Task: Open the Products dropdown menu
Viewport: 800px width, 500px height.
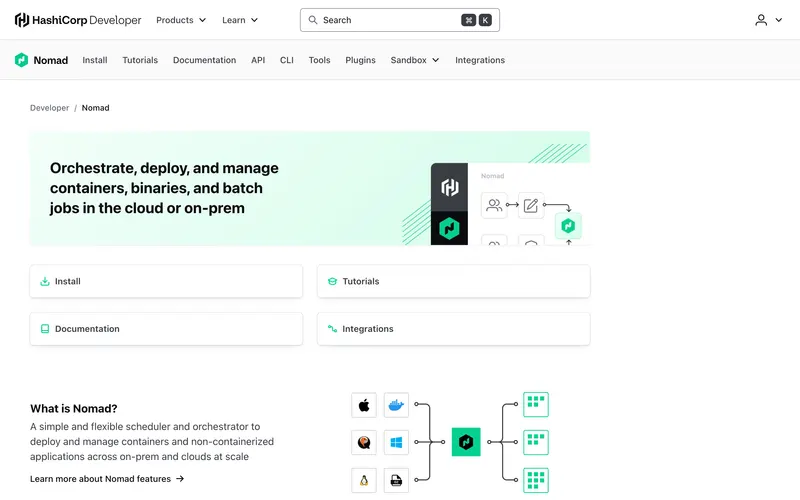Action: [x=181, y=20]
